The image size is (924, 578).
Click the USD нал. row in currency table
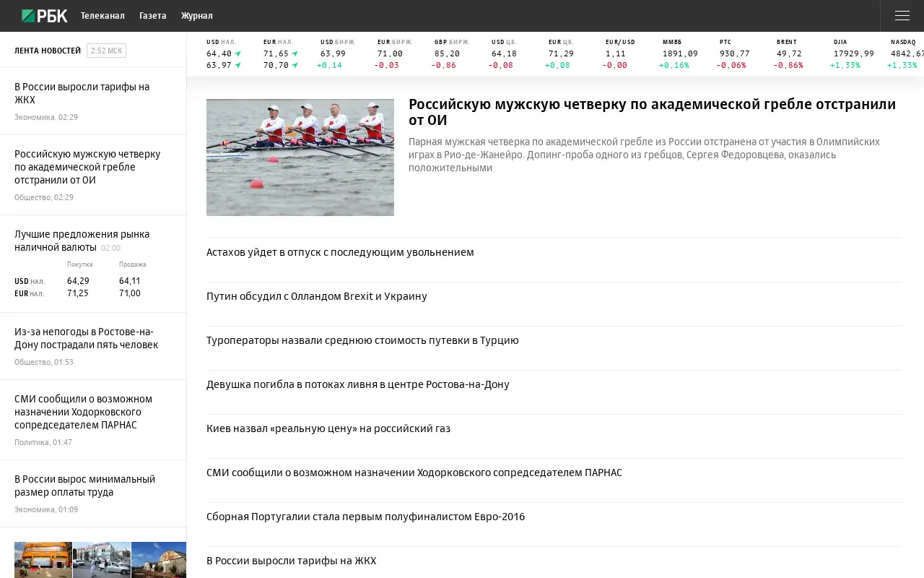pyautogui.click(x=78, y=281)
